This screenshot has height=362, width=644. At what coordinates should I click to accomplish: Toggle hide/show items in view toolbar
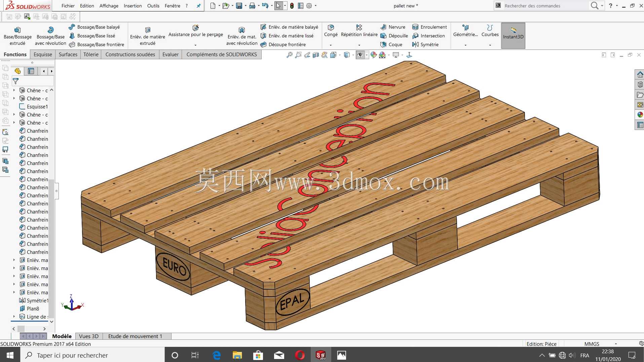click(x=360, y=55)
